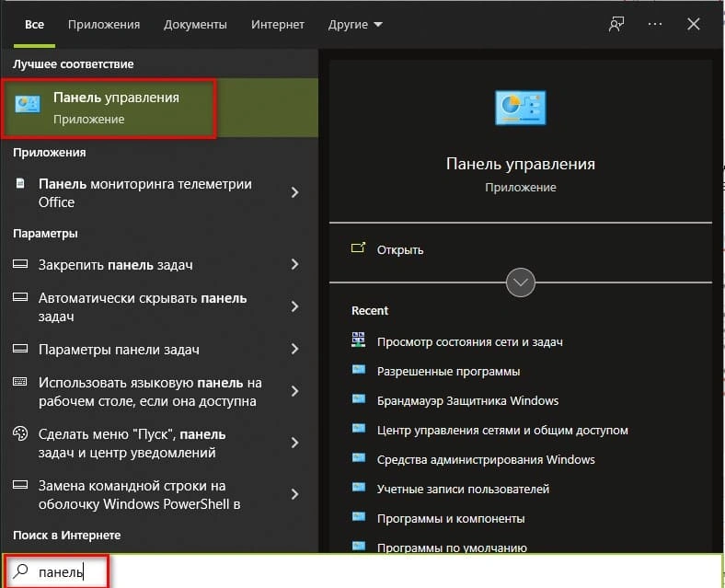Expand arrow for Параметры панели задач

pos(295,349)
